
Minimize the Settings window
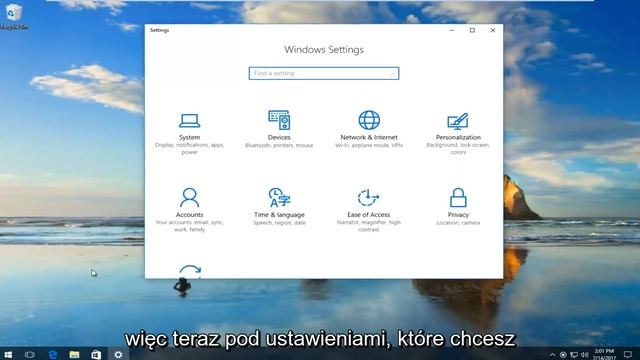(452, 30)
